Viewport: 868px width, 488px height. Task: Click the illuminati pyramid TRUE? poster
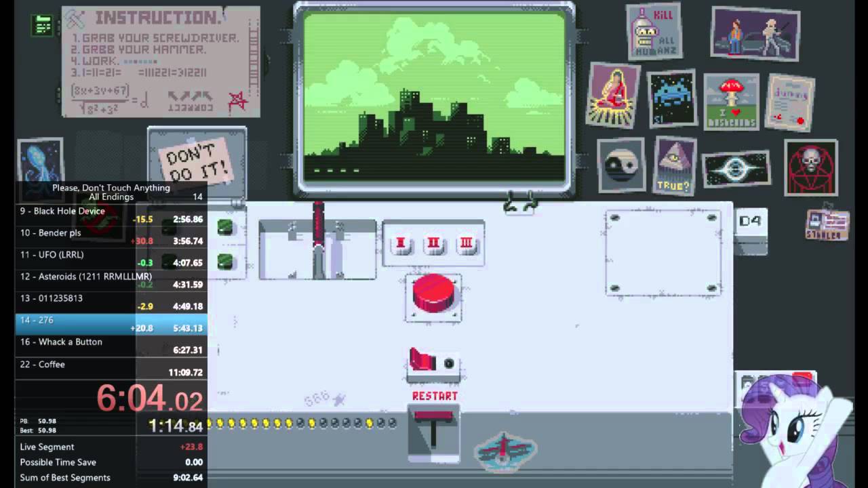tap(675, 165)
